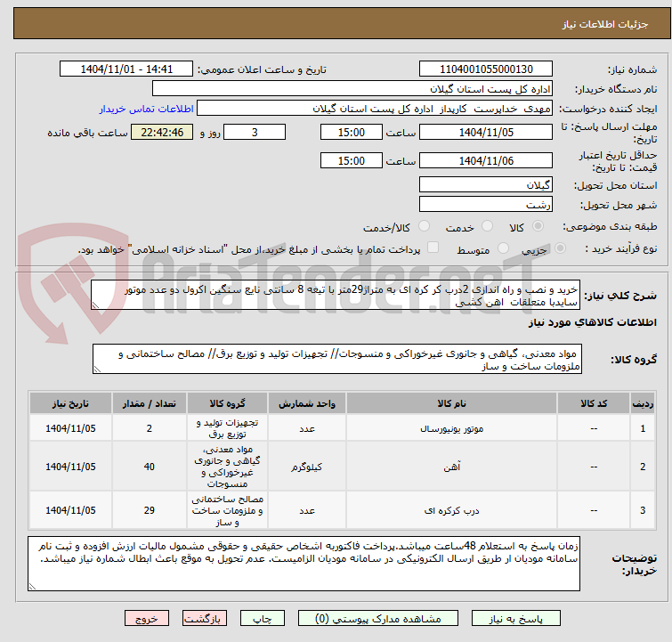Click need date in آهن row

pos(70,467)
